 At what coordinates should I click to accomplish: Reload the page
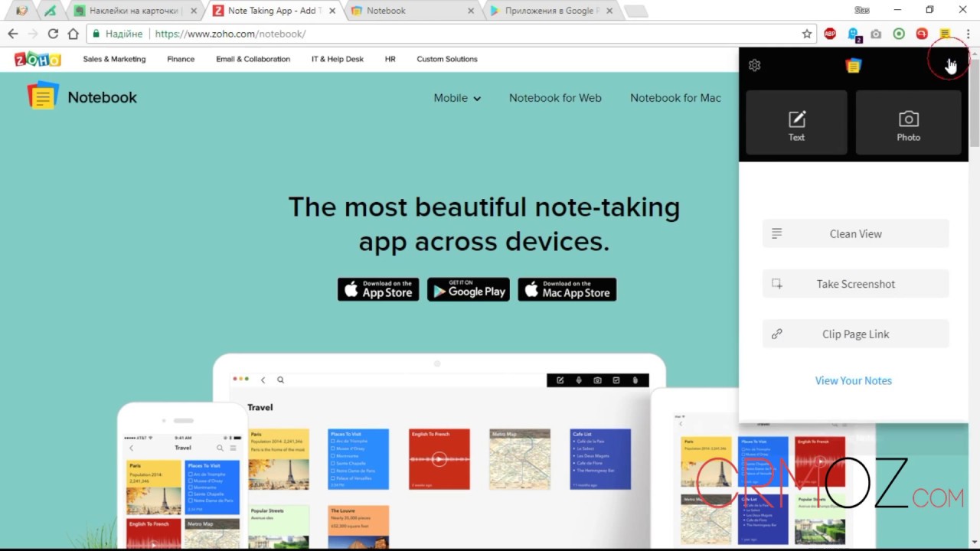53,34
